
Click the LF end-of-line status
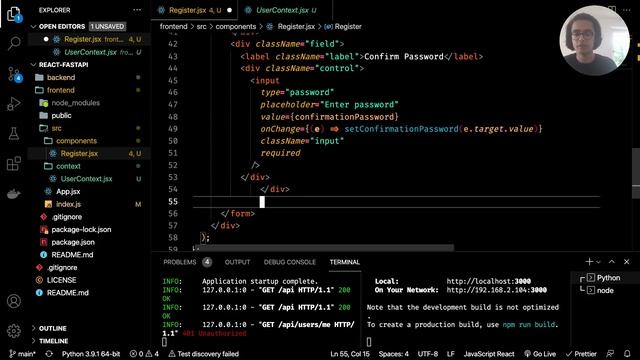pos(451,354)
